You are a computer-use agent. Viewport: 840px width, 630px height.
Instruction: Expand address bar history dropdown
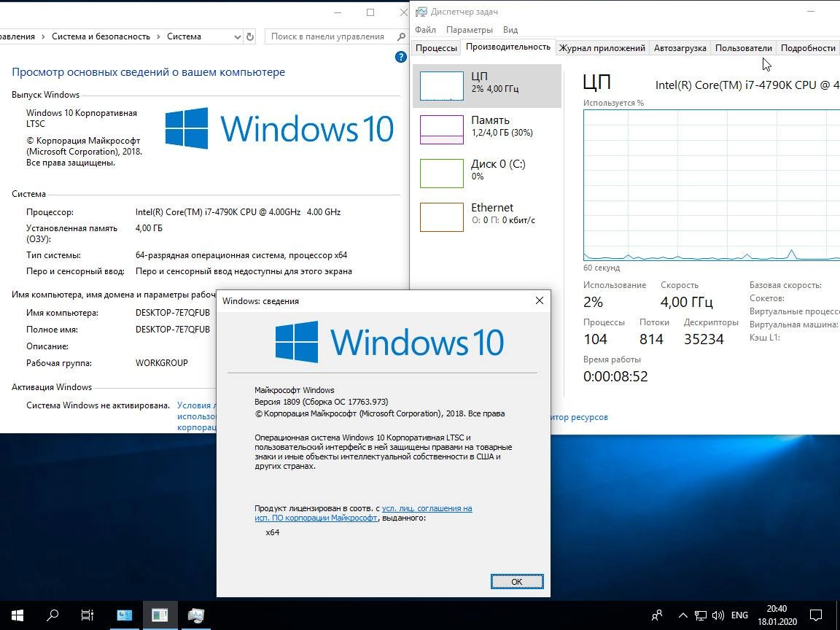pos(237,36)
